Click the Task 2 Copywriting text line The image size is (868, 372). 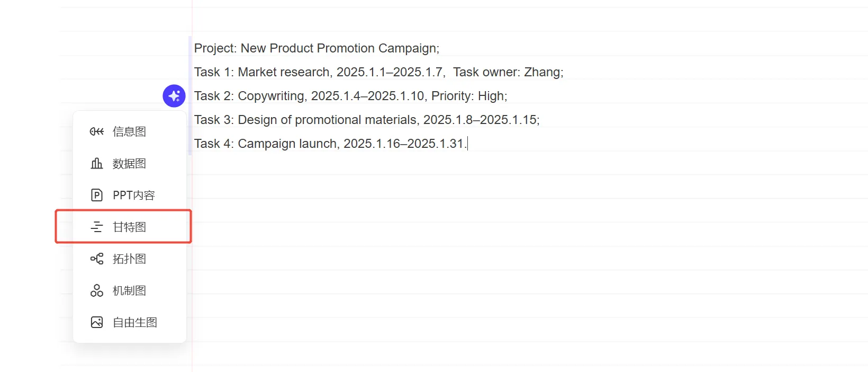coord(350,96)
